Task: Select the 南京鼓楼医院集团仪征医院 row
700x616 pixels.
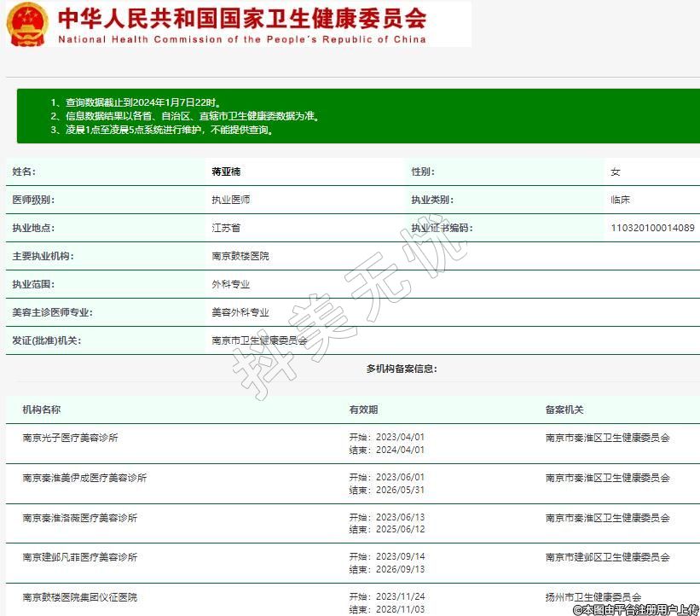Action: pyautogui.click(x=79, y=597)
